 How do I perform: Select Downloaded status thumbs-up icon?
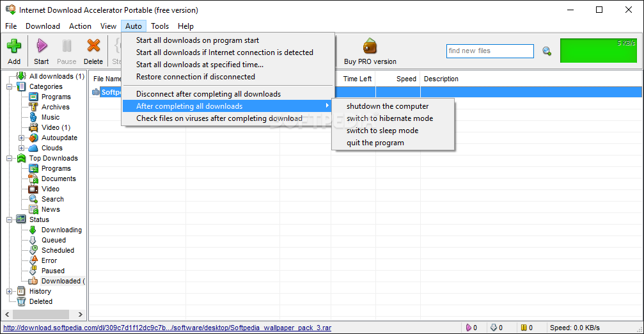coord(33,281)
